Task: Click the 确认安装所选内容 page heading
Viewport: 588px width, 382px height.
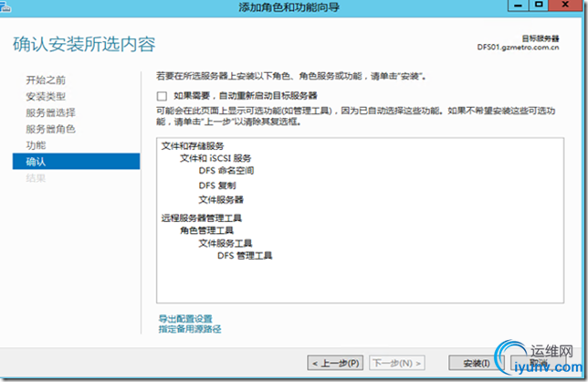Action: [x=84, y=44]
